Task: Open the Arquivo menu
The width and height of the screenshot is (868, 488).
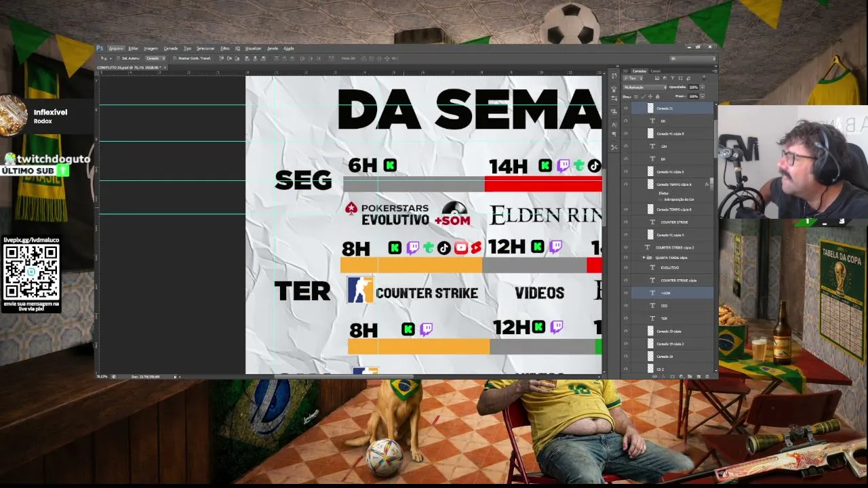Action: 116,48
